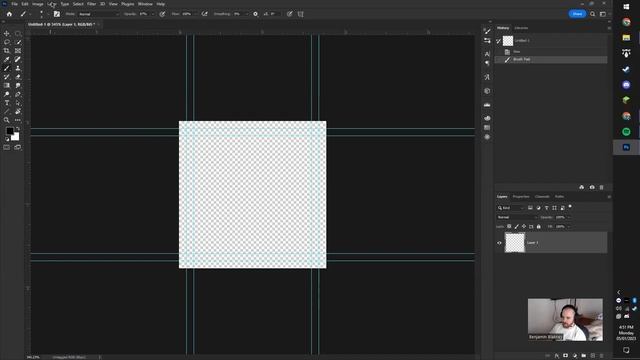Select the Frame tool
The width and height of the screenshot is (640, 360).
pyautogui.click(x=18, y=51)
